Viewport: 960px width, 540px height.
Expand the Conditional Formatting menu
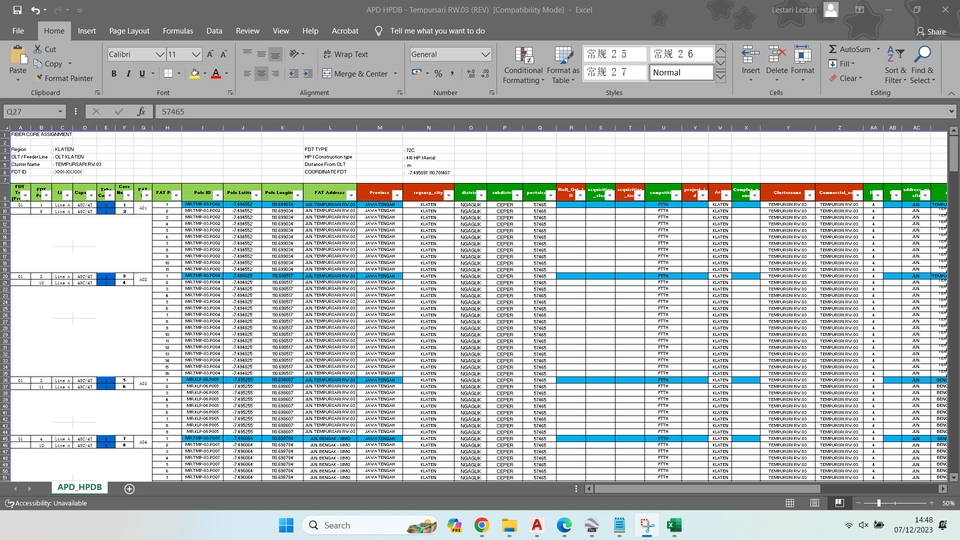tap(524, 64)
